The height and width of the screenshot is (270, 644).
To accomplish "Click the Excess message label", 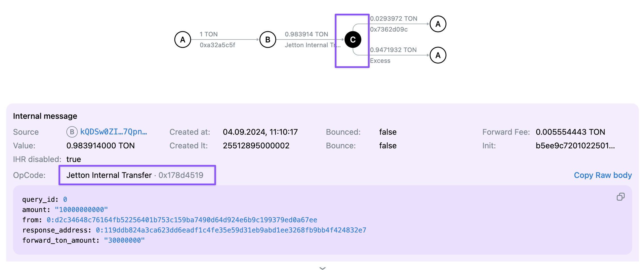I will pos(380,61).
